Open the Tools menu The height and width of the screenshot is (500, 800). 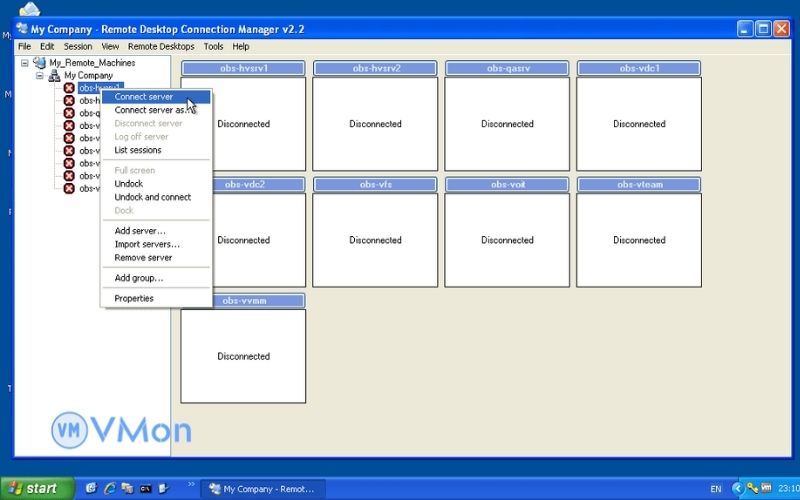213,46
